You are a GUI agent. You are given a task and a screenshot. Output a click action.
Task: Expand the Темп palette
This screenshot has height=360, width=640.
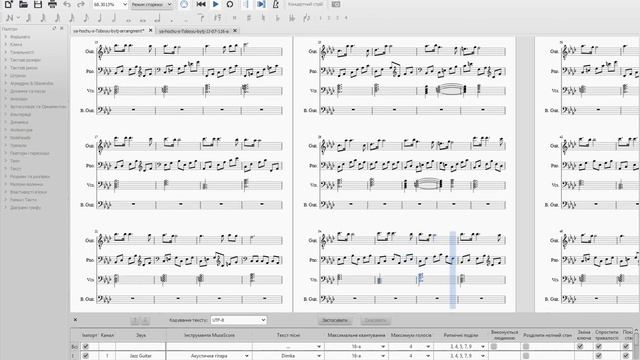15,161
